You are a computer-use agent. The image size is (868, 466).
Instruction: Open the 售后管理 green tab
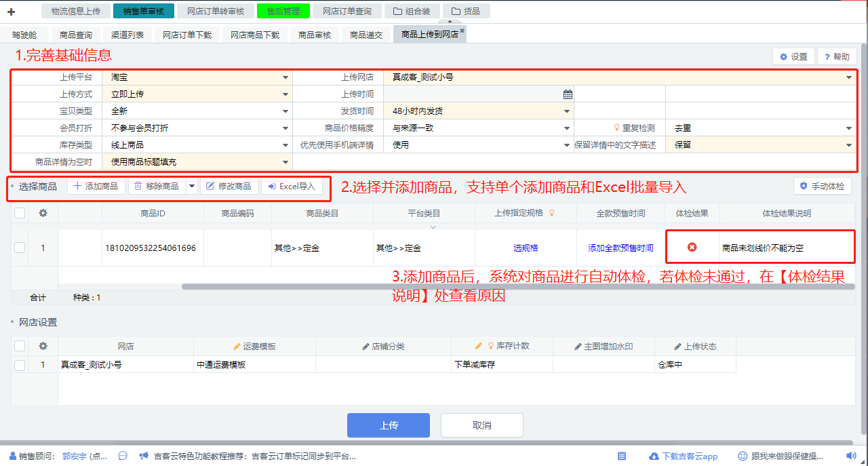pyautogui.click(x=283, y=12)
